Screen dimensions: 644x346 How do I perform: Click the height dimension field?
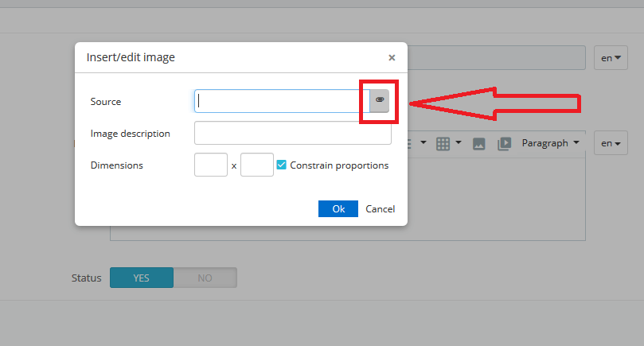[257, 165]
